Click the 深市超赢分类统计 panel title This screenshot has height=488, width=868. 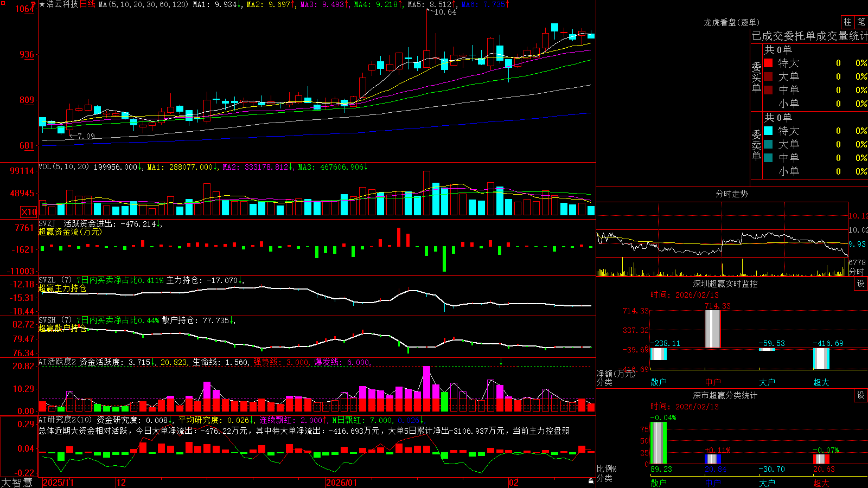725,395
